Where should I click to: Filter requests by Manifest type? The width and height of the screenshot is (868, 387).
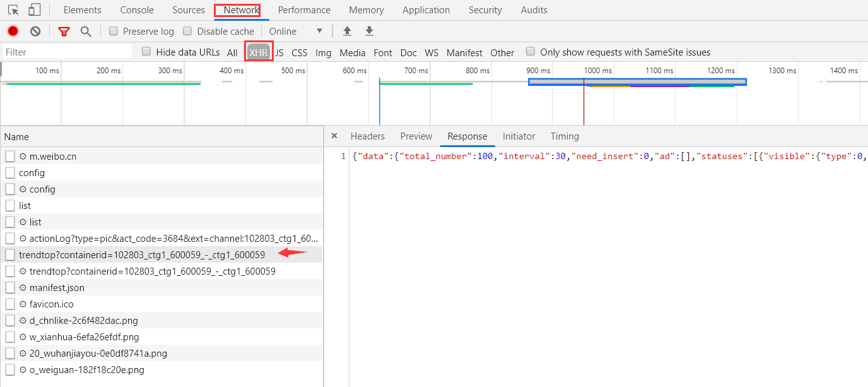[464, 52]
